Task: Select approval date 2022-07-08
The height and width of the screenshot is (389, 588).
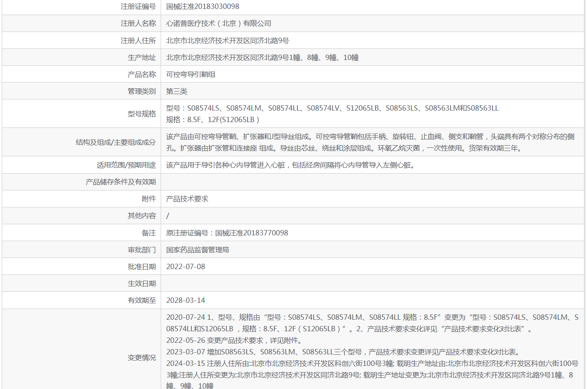Action: (185, 267)
